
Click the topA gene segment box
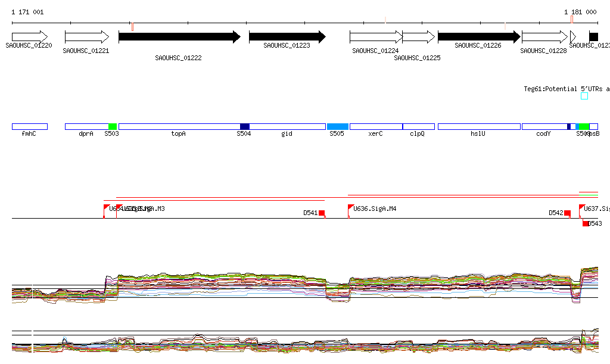coord(179,126)
